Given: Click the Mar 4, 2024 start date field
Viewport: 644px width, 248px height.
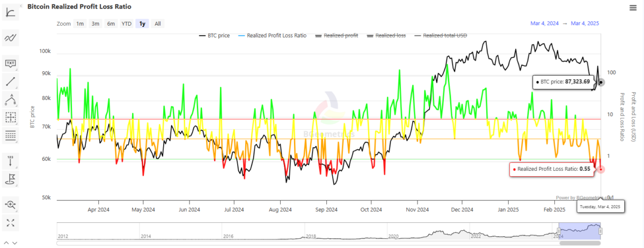Looking at the screenshot, I should coord(544,24).
